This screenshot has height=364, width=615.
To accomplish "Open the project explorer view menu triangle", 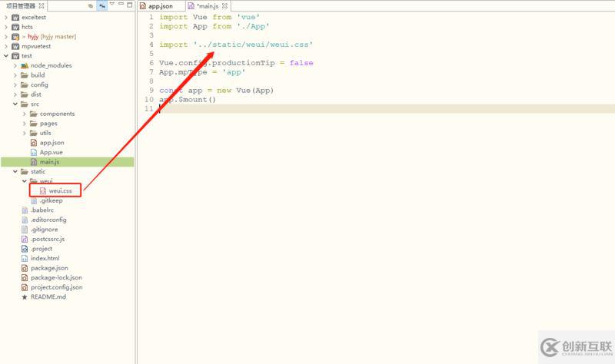I will coord(112,4).
